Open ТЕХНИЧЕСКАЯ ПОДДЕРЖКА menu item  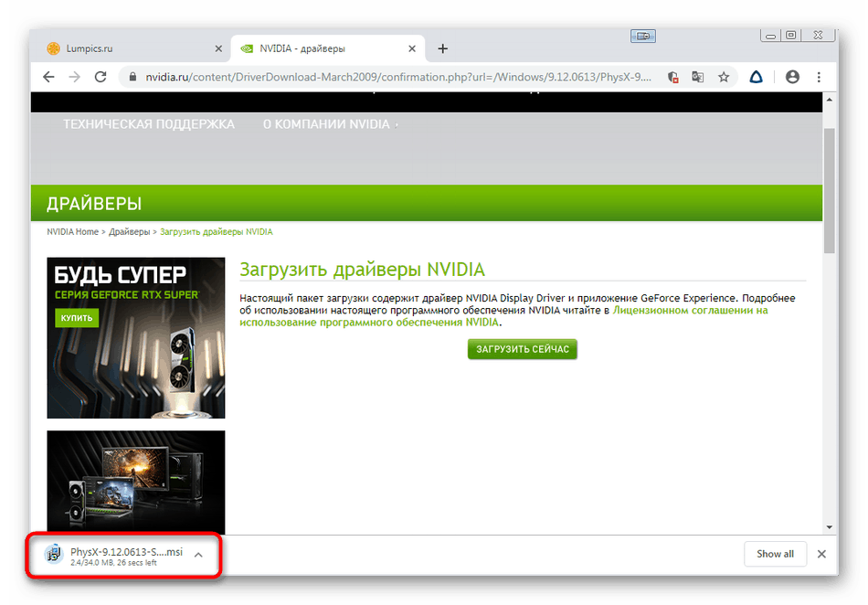[x=149, y=124]
